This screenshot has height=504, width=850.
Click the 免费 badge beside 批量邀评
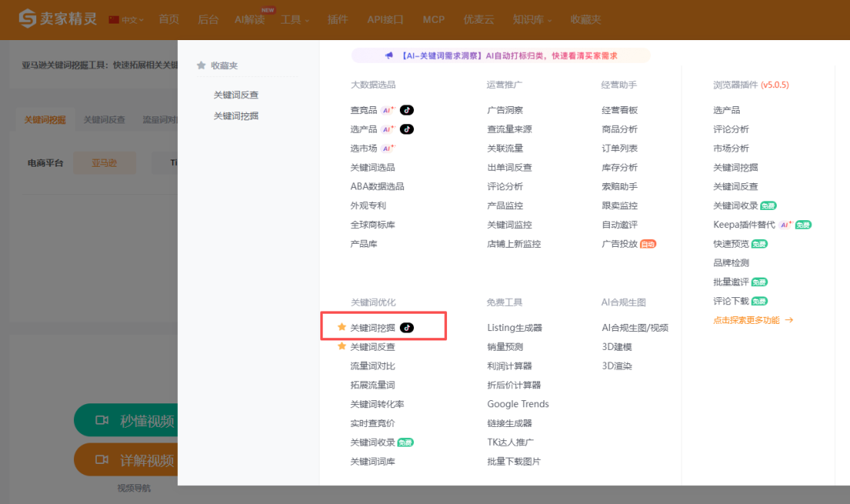759,282
